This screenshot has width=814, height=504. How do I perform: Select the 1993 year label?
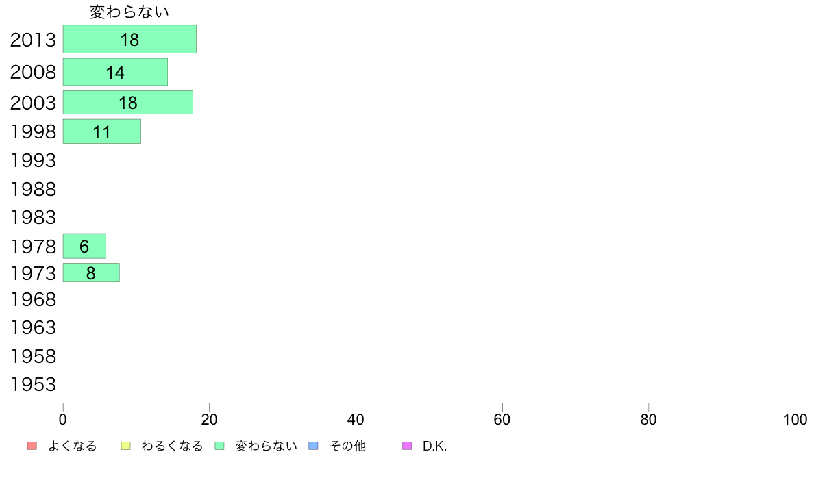(33, 160)
